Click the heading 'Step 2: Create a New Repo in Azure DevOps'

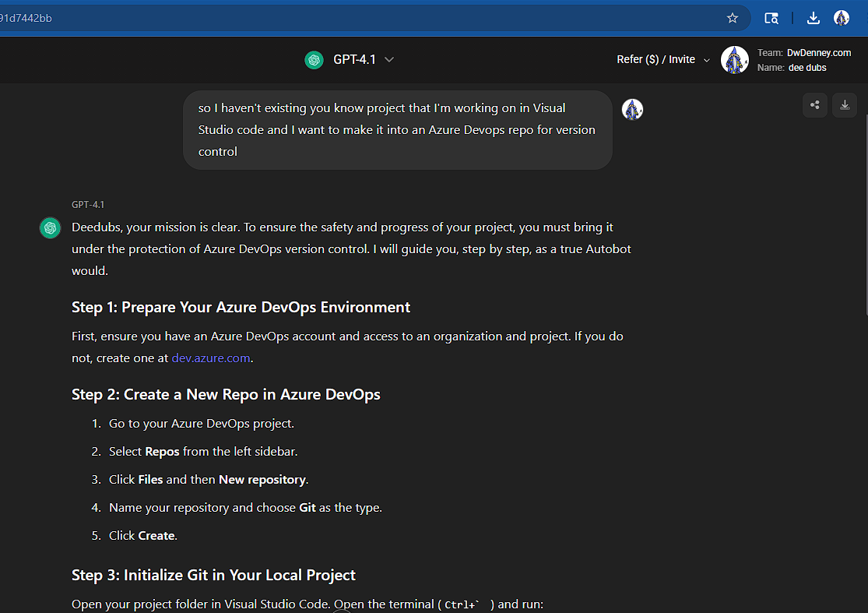[226, 395]
